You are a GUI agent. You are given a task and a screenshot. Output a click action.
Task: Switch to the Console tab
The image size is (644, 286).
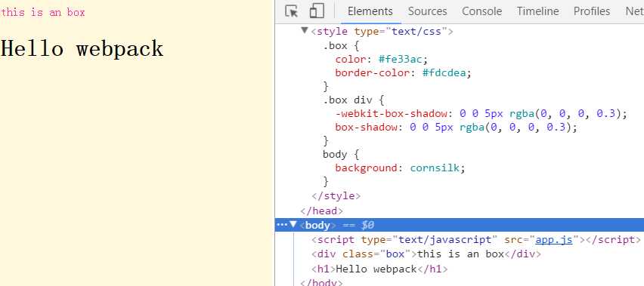click(x=481, y=11)
